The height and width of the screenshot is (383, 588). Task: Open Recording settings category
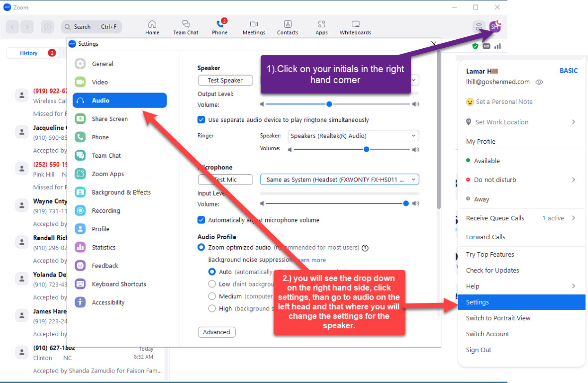coord(119,211)
